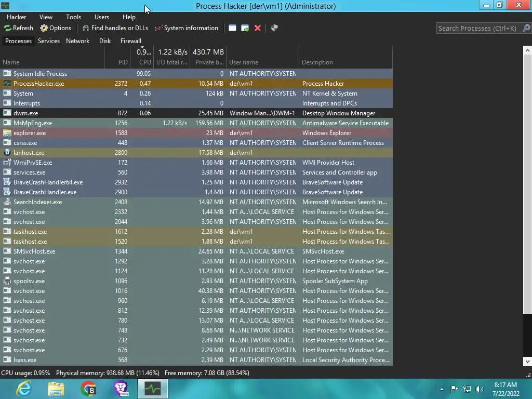This screenshot has width=532, height=399.
Task: Click the Physical memory status bar entry
Action: click(x=108, y=373)
